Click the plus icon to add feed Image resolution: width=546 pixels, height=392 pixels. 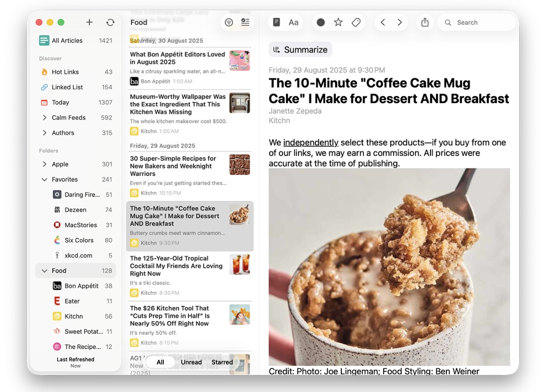89,22
